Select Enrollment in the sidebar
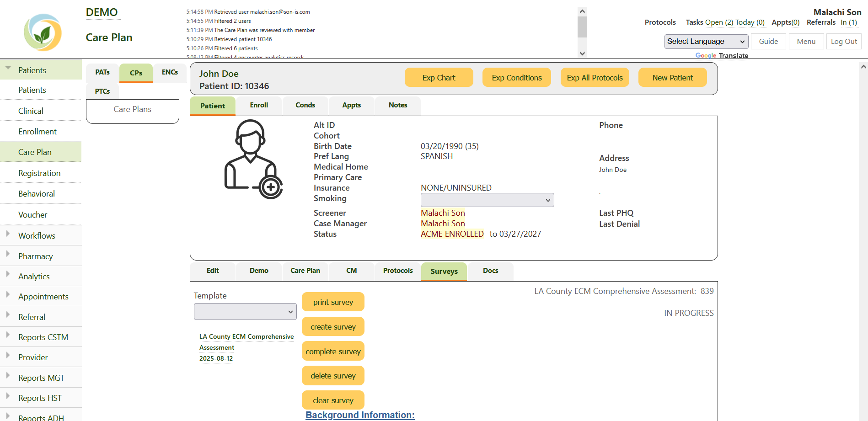Screen dimensions: 868x421 coord(38,132)
